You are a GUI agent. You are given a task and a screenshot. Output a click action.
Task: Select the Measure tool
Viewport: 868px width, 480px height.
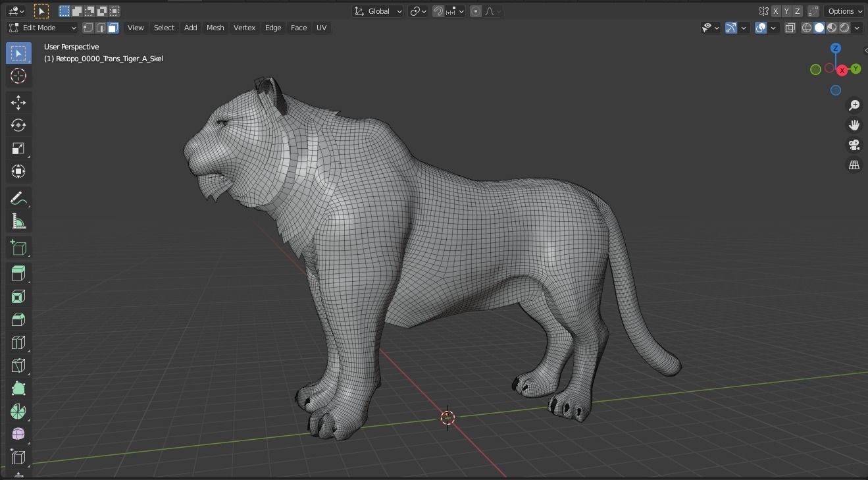(x=18, y=221)
